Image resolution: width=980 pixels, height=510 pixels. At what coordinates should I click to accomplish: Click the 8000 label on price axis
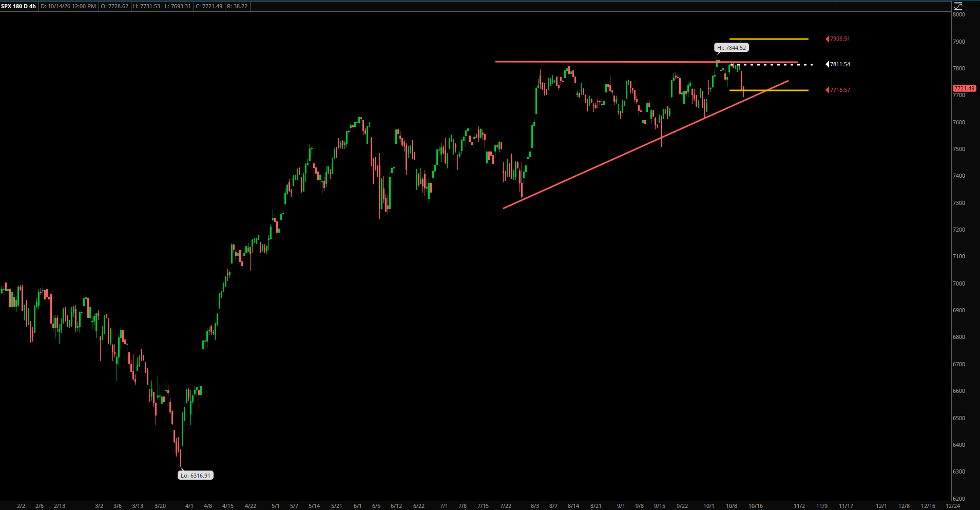click(959, 14)
